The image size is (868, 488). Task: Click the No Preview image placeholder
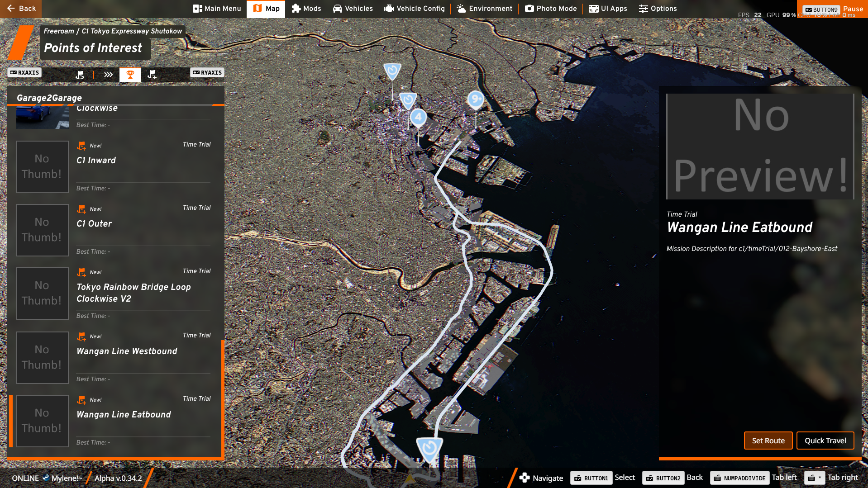760,147
